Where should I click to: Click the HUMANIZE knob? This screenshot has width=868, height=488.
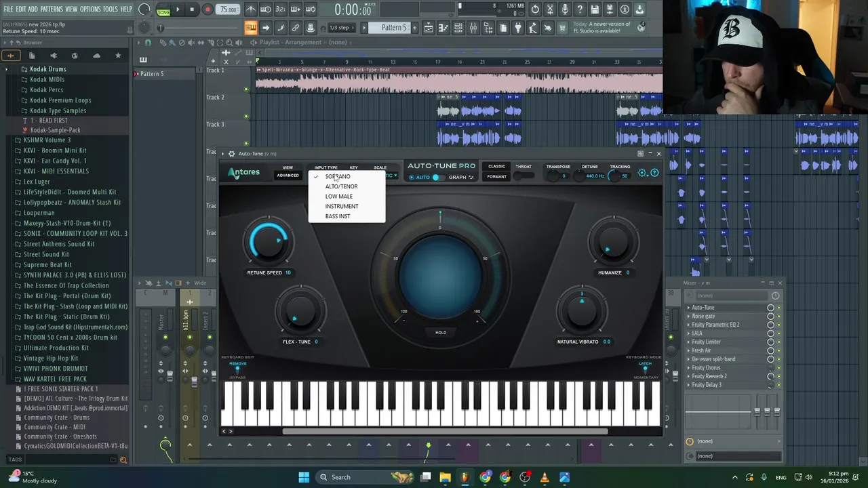pyautogui.click(x=614, y=242)
